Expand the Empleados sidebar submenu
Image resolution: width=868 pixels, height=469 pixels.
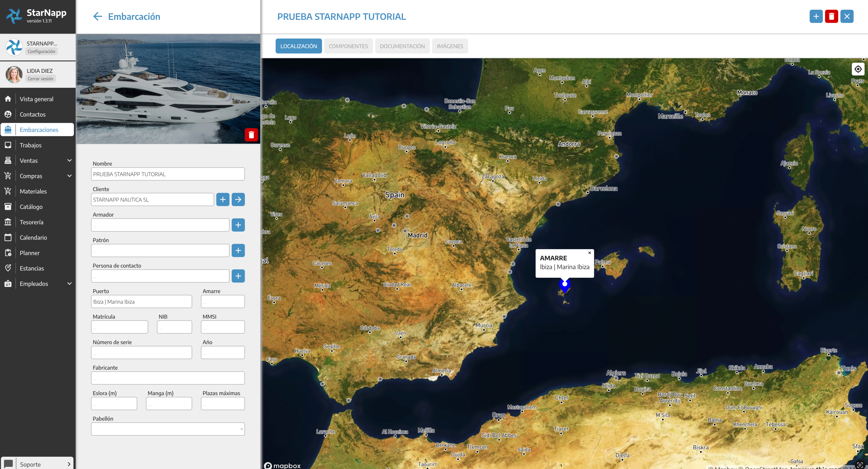pos(69,284)
